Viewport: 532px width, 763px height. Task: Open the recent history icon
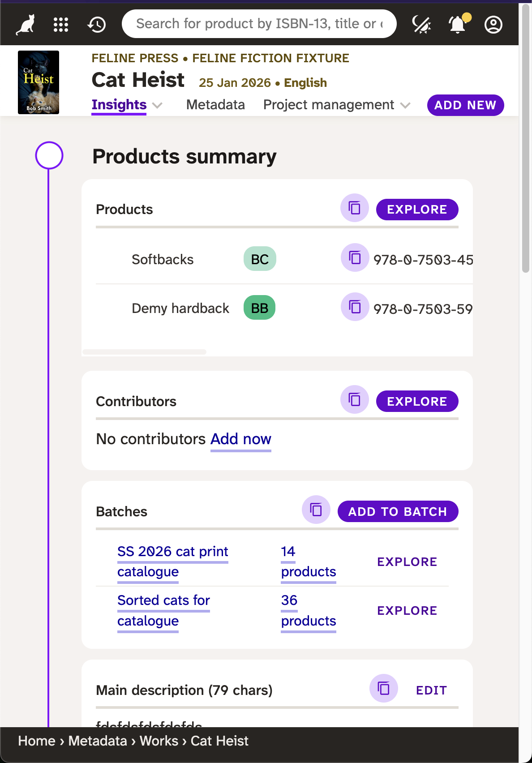97,24
